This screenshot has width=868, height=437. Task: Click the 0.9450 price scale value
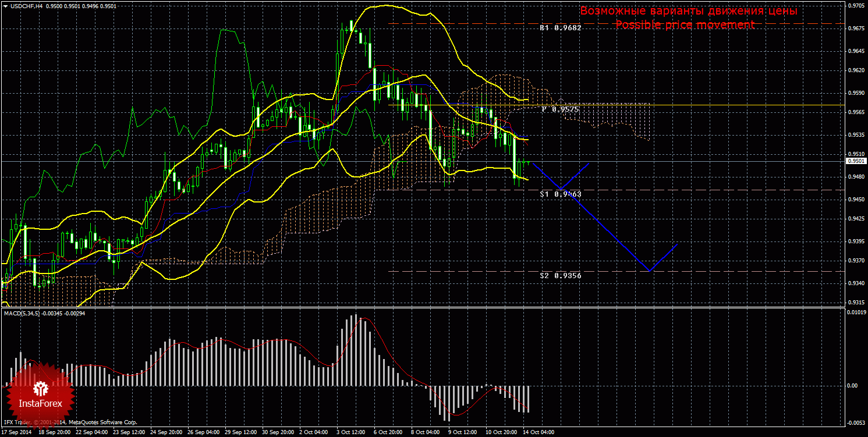856,200
